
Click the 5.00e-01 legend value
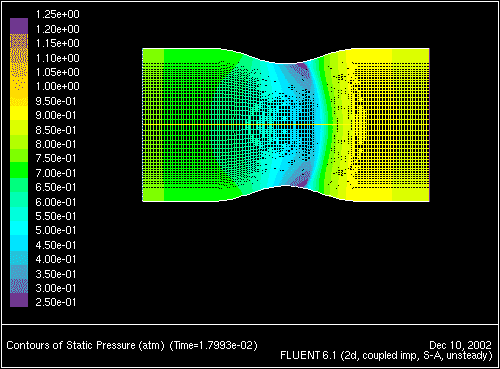pyautogui.click(x=56, y=230)
